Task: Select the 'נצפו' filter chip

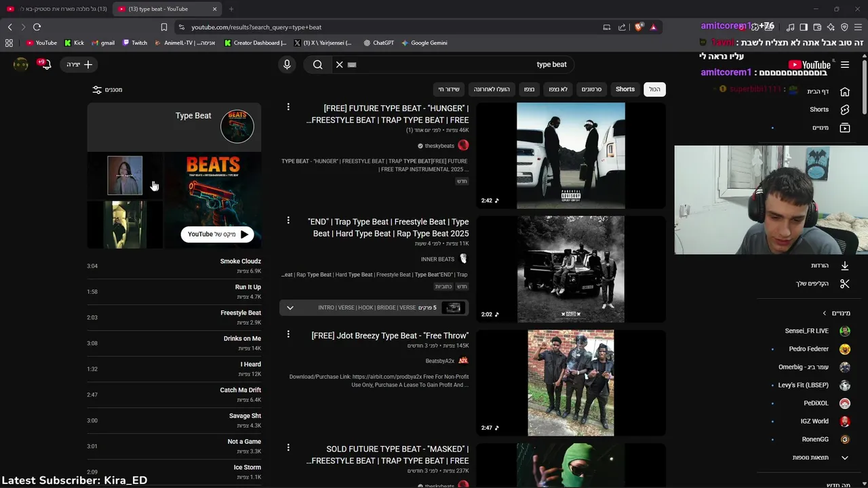Action: click(x=529, y=89)
